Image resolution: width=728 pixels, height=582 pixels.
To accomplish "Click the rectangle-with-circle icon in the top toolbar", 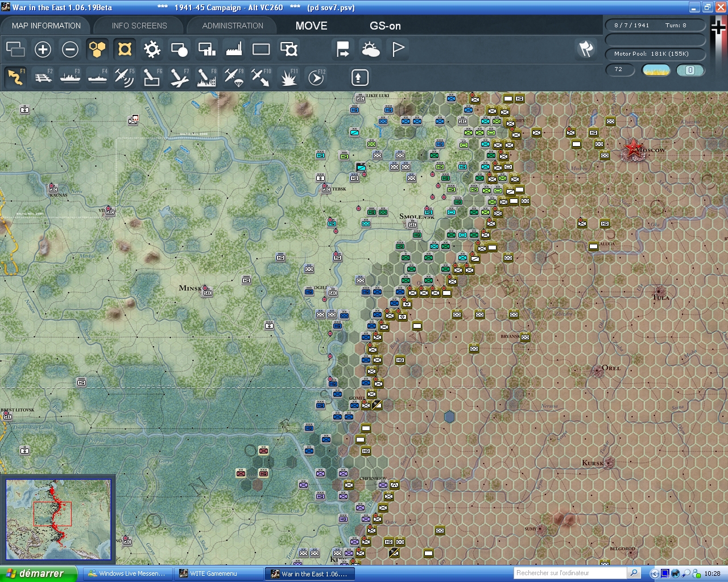I will (179, 49).
